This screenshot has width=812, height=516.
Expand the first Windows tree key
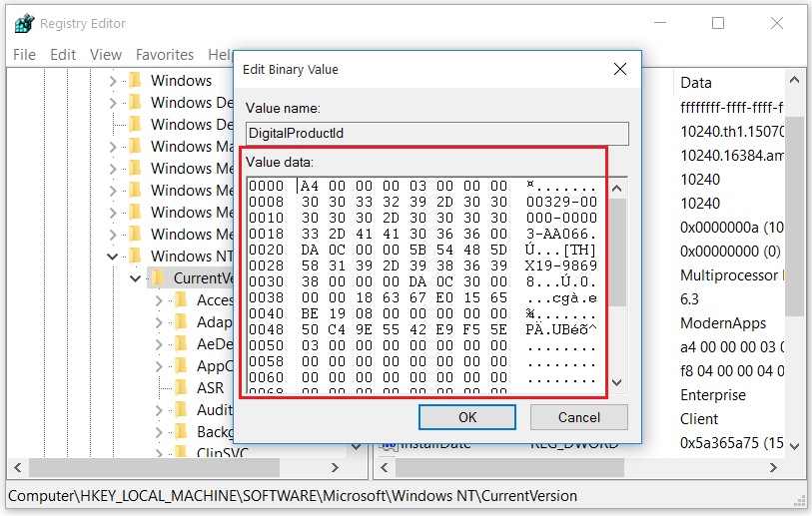pyautogui.click(x=113, y=81)
